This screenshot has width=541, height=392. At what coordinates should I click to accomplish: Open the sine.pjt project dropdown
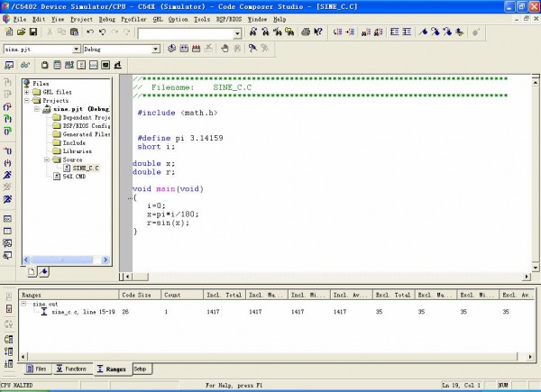point(76,49)
